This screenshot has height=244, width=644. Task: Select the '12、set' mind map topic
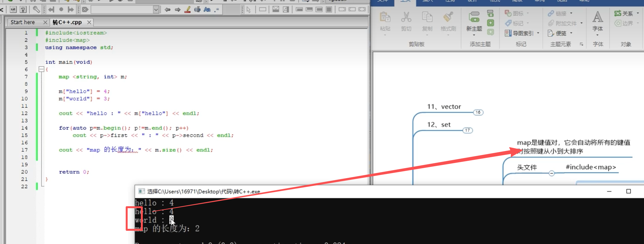(x=439, y=125)
